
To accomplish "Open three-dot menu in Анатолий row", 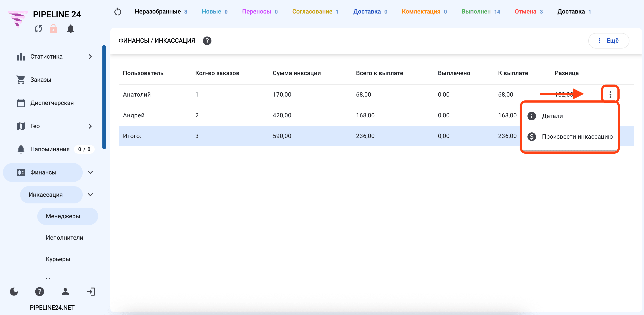I will coord(610,94).
